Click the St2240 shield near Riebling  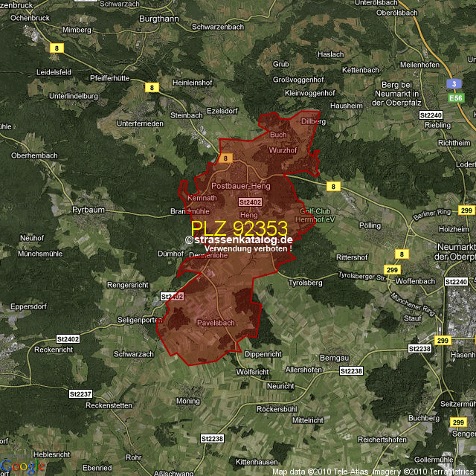click(431, 115)
